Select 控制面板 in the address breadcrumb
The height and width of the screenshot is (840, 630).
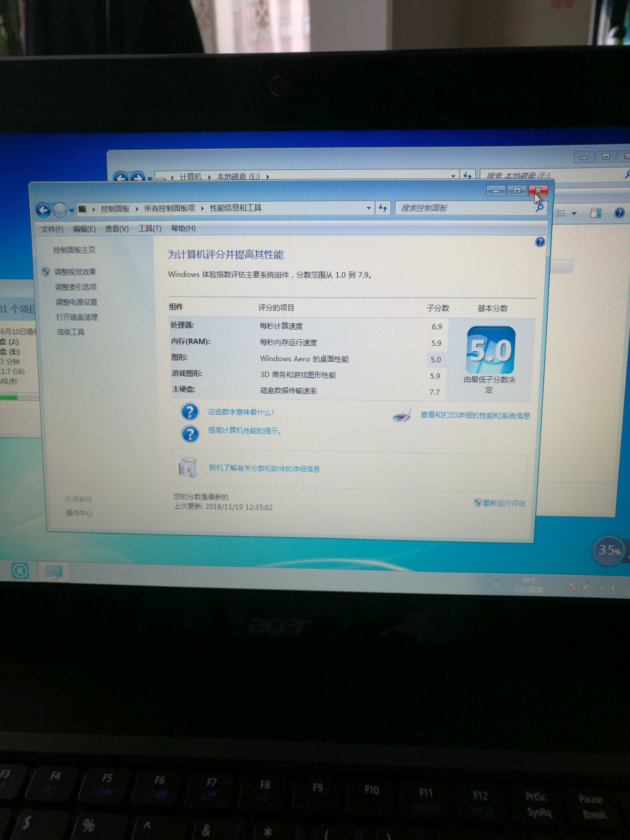click(x=115, y=209)
